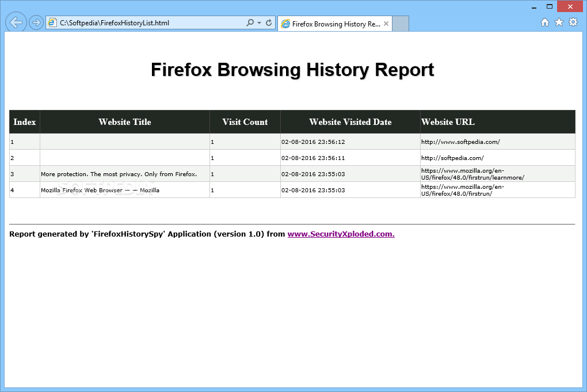Click index cell 4
587x392 pixels.
25,190
